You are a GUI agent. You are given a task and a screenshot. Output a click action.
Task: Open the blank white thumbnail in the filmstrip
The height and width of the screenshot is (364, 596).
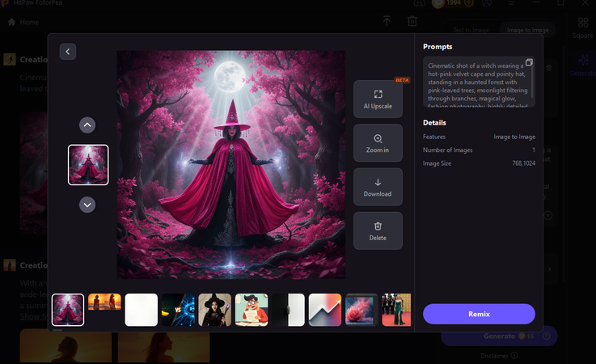point(142,310)
